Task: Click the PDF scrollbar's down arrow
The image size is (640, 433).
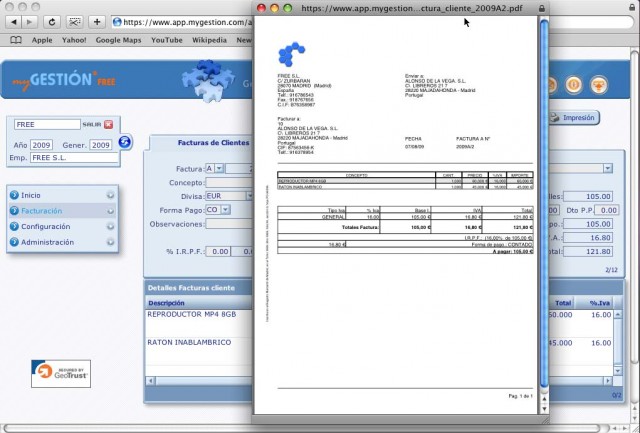Action: (x=544, y=409)
